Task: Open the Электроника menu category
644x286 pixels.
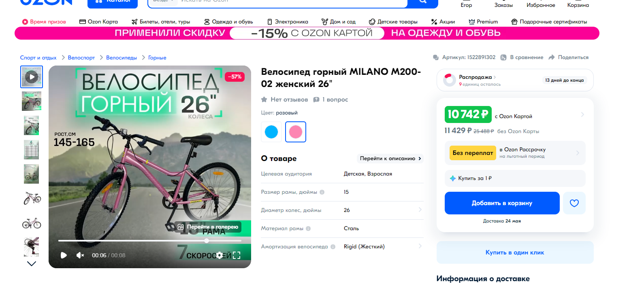Action: 288,22
